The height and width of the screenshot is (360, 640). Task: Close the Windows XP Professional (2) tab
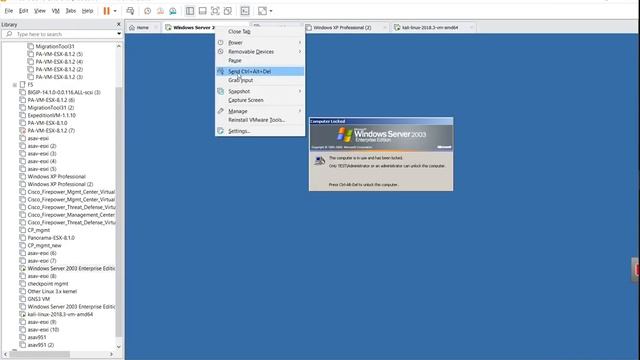click(384, 28)
